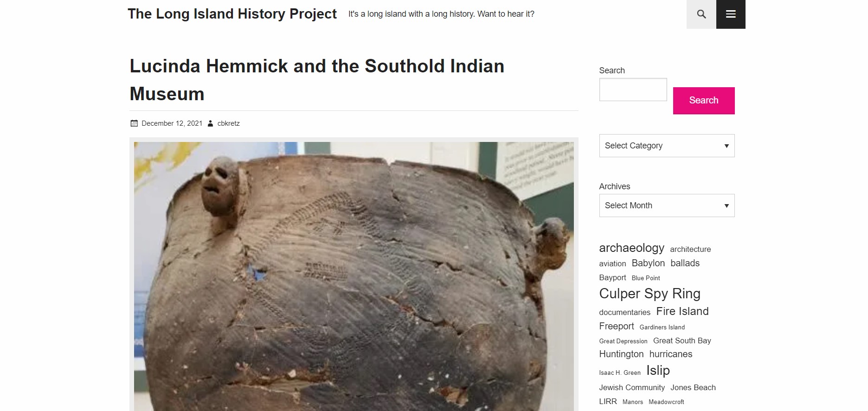Expand the Select Month archives dropdown
The height and width of the screenshot is (411, 868).
[667, 205]
